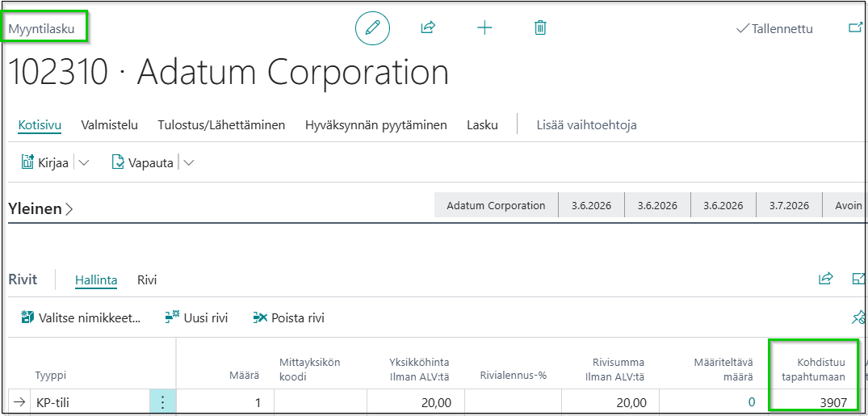This screenshot has height=416, width=868.
Task: Click the Adatum Corporation summary field
Action: [496, 205]
